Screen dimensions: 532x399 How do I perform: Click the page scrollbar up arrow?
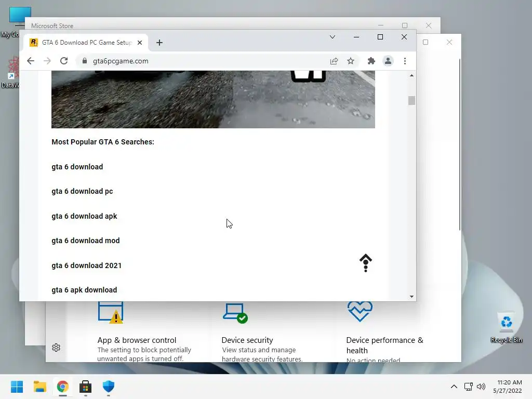point(411,75)
